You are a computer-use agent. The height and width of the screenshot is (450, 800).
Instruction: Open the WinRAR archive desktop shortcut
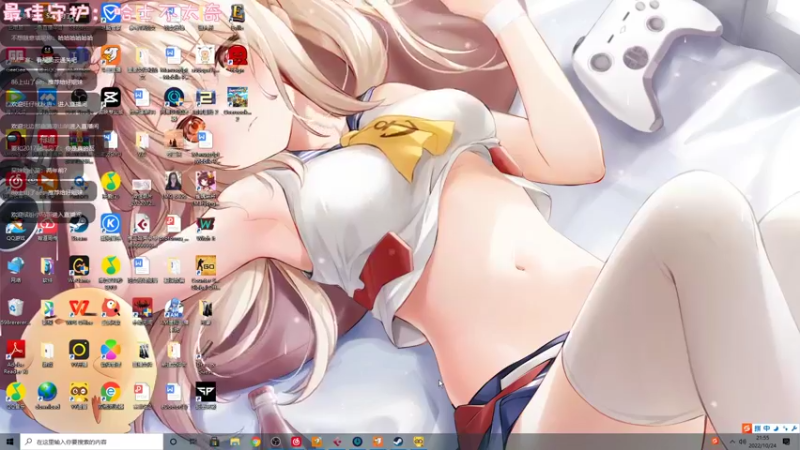point(79,139)
